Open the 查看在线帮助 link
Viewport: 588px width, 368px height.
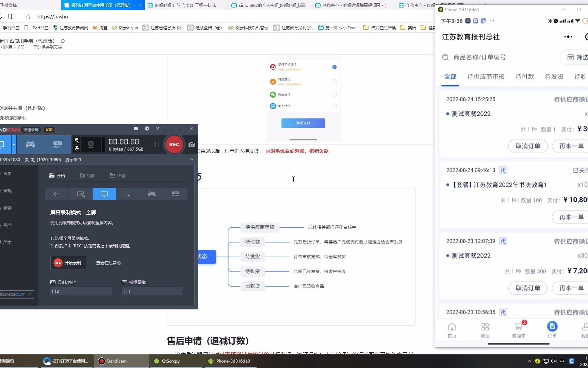pyautogui.click(x=109, y=263)
